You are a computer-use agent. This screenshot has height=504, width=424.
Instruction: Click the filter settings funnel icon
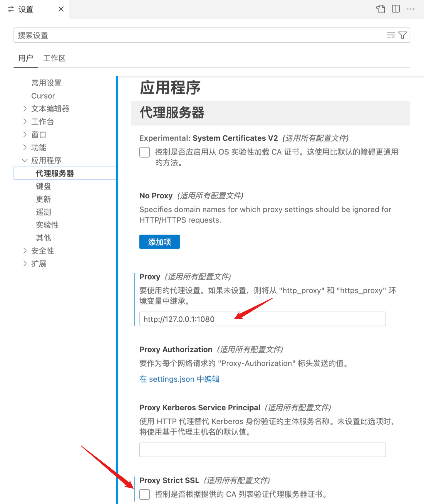[403, 36]
